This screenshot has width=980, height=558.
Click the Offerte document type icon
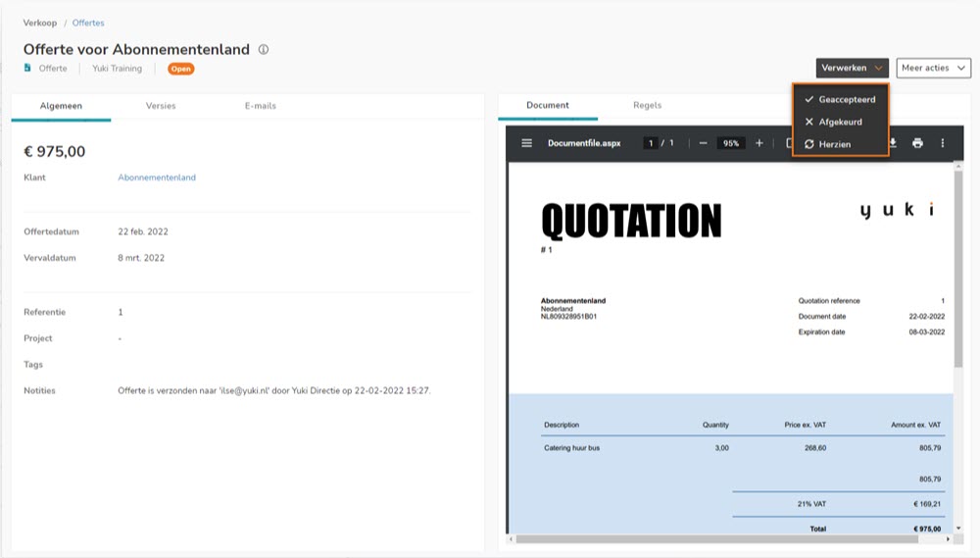[x=27, y=68]
